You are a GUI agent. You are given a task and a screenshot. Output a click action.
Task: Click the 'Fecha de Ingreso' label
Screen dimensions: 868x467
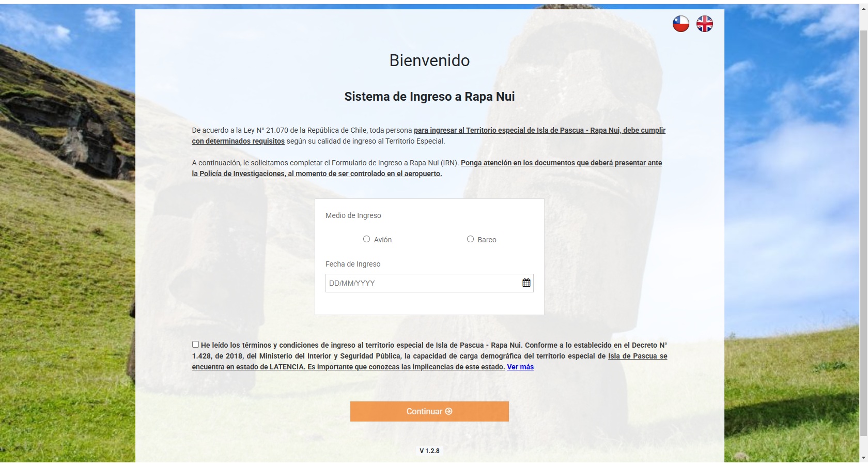tap(352, 264)
